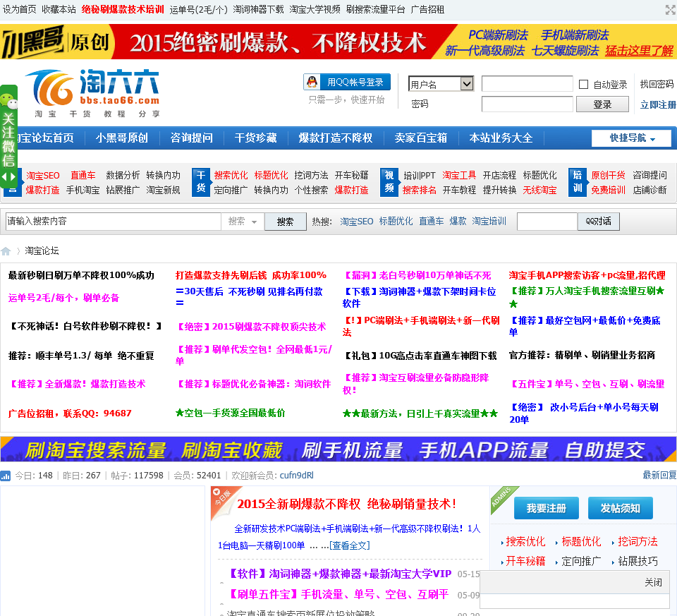Image resolution: width=677 pixels, height=616 pixels.
Task: Open 淘词神器下载 top link
Action: tap(258, 9)
